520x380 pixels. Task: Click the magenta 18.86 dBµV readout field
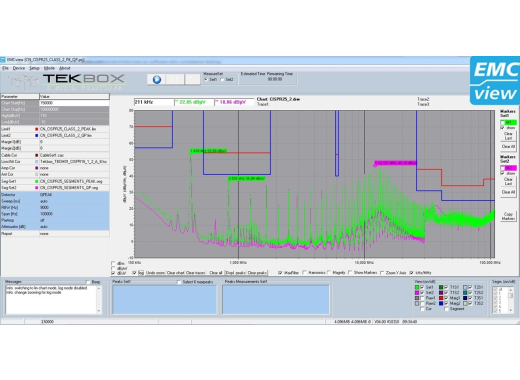point(234,102)
